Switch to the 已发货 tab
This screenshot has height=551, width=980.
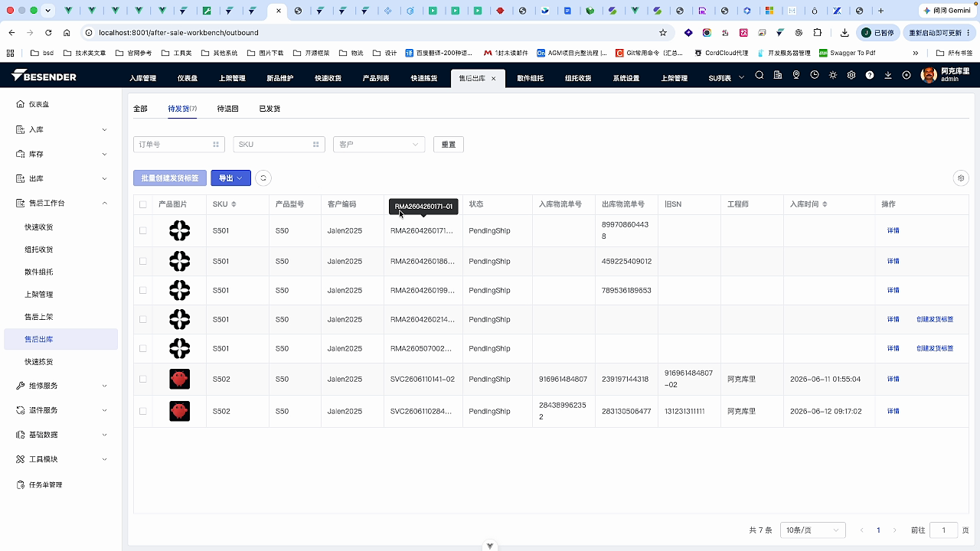tap(269, 109)
